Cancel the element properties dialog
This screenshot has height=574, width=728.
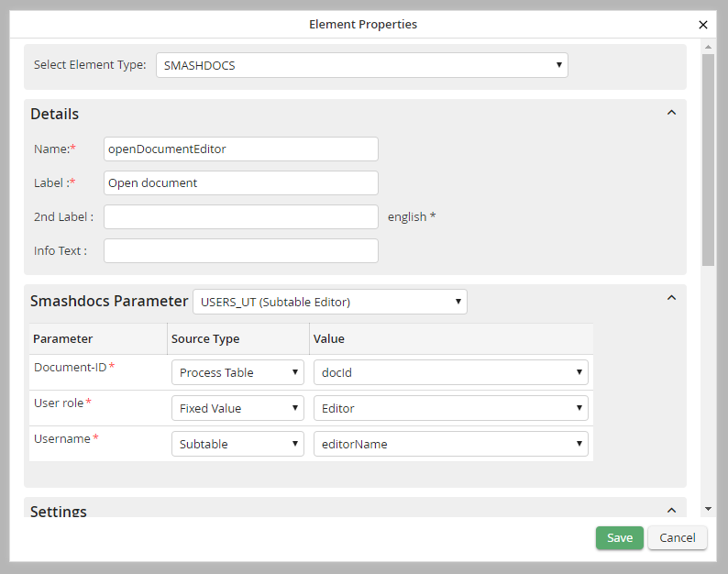(678, 537)
